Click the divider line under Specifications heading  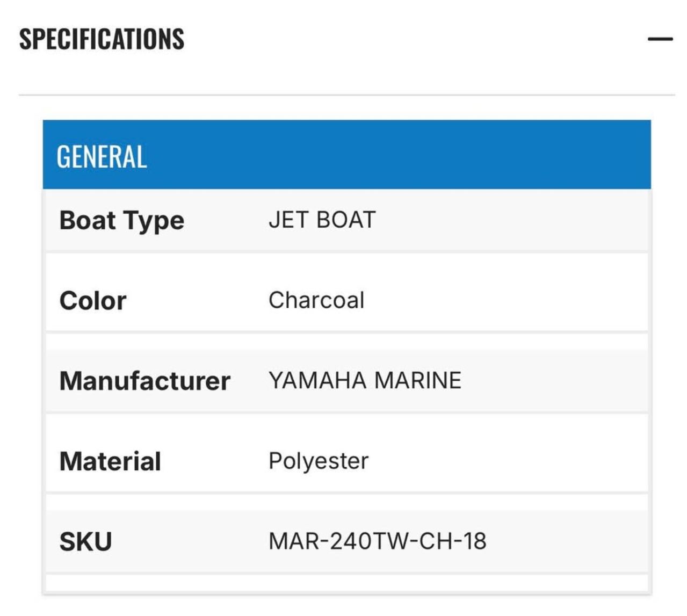346,95
